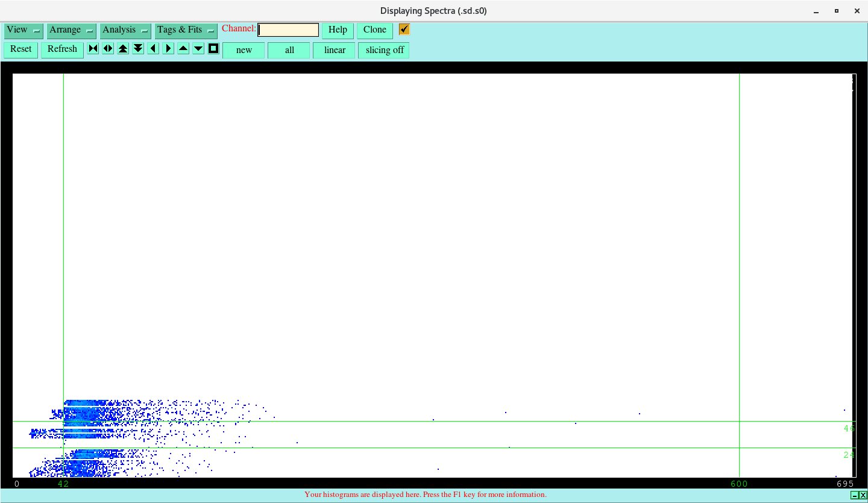Click the double down-arrow unzoom icon

pyautogui.click(x=138, y=48)
